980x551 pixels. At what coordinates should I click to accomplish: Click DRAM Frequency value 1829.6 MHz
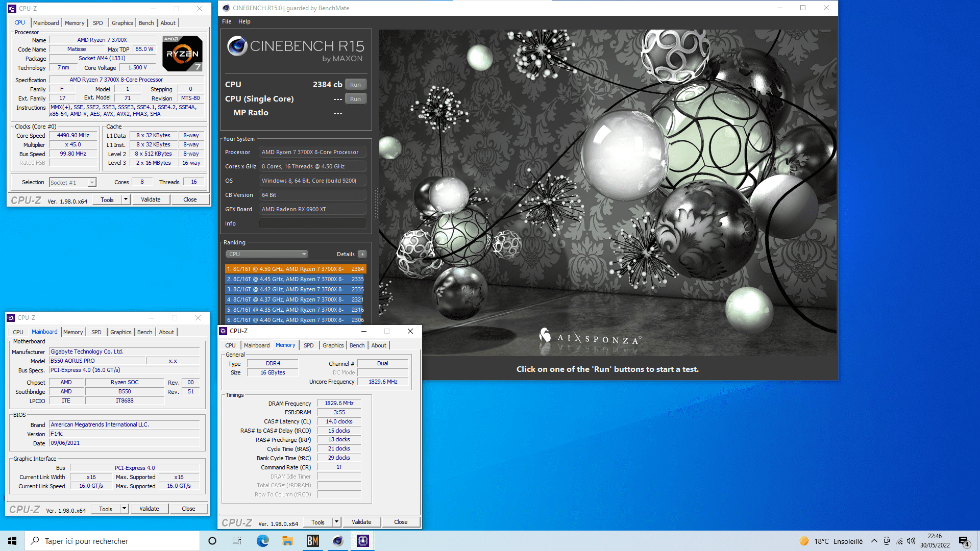[339, 404]
